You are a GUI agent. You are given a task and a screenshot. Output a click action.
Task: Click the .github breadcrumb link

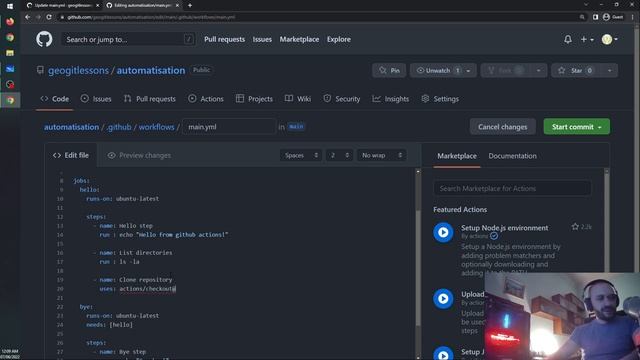tap(119, 127)
